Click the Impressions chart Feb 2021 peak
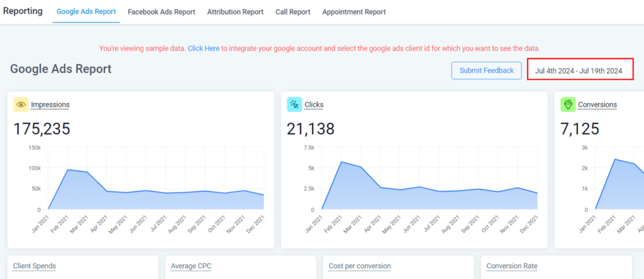 coord(67,169)
